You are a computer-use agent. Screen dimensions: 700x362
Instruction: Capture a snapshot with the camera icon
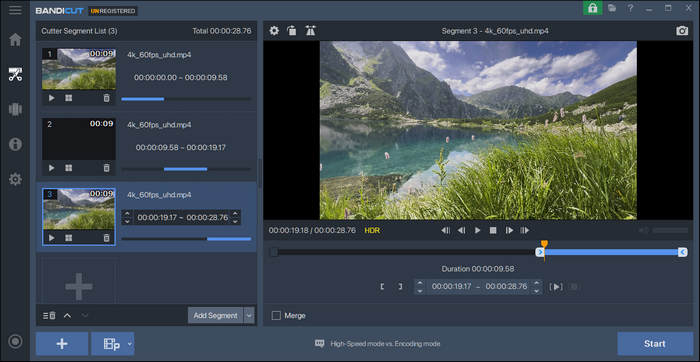pyautogui.click(x=682, y=31)
